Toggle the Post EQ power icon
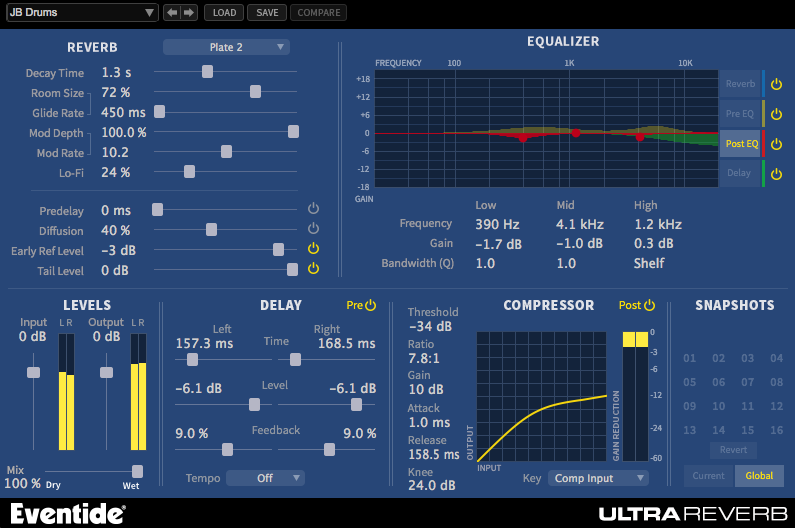This screenshot has height=528, width=795. pos(776,144)
